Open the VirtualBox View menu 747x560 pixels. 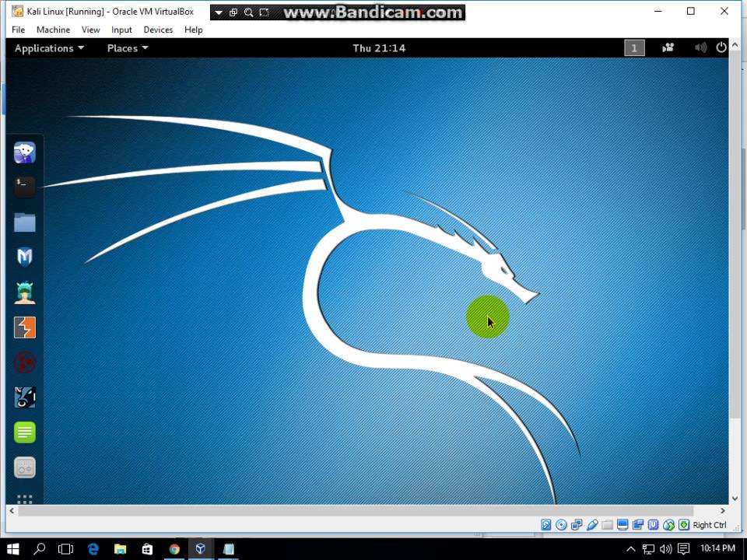tap(90, 30)
